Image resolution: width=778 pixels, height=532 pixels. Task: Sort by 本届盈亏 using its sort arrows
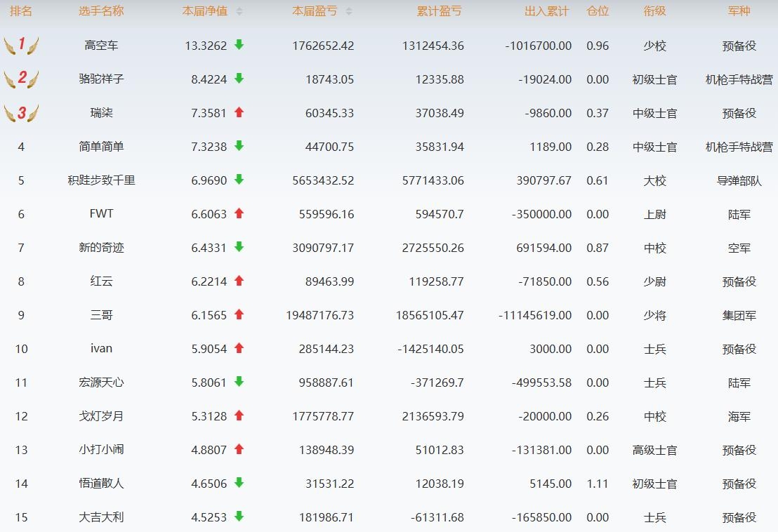click(x=349, y=12)
